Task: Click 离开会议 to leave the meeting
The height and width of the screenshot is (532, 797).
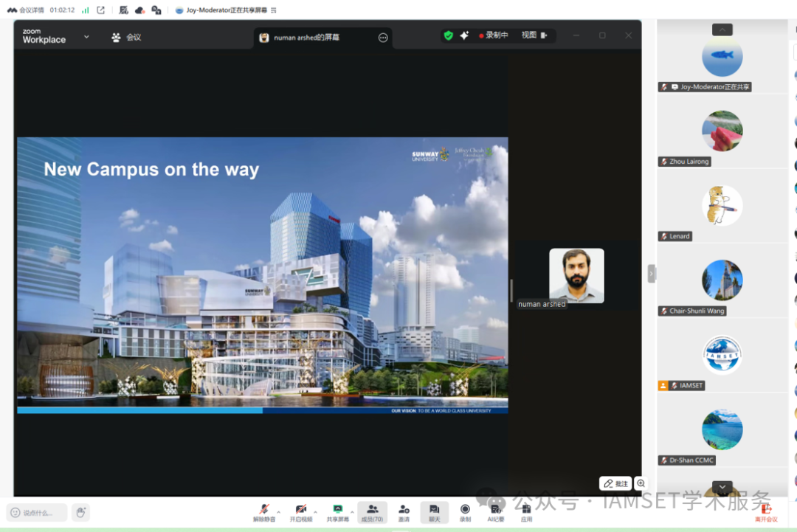Action: [765, 511]
